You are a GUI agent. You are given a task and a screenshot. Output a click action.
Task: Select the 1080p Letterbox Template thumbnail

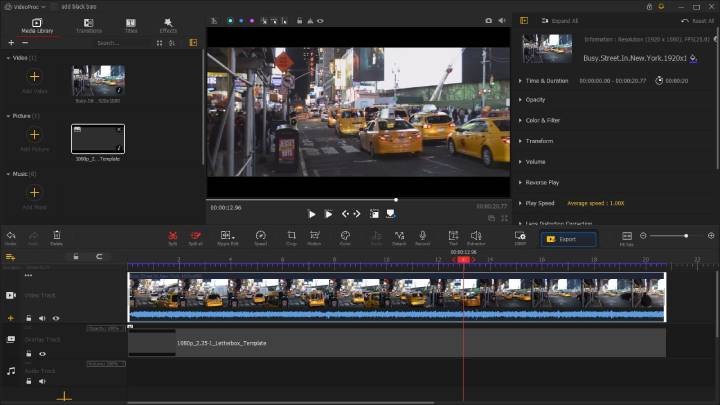tap(98, 138)
